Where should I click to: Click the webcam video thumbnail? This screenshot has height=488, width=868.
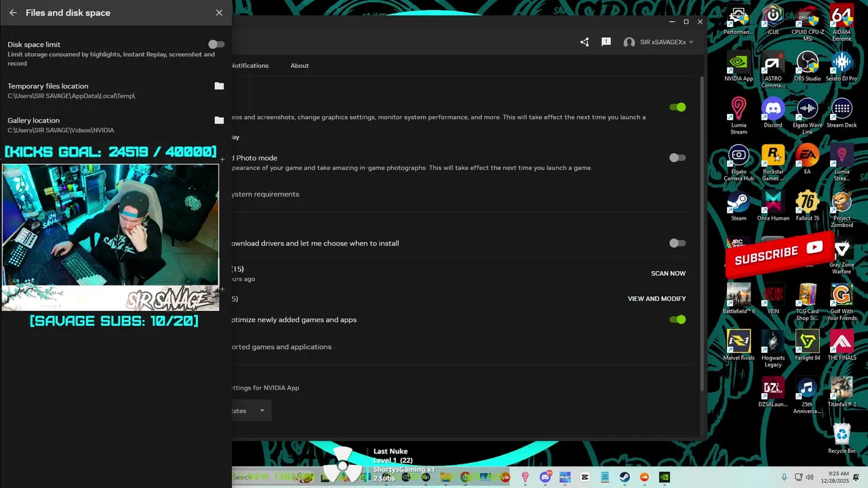tap(110, 237)
